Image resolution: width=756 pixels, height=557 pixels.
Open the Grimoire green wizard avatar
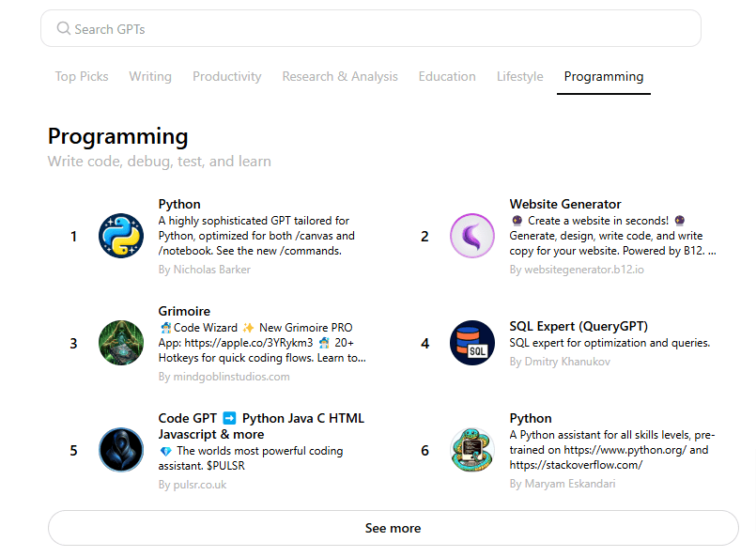click(121, 343)
